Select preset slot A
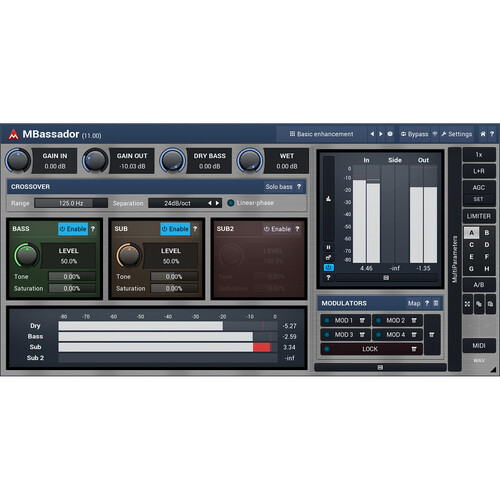This screenshot has width=500, height=500. [471, 233]
